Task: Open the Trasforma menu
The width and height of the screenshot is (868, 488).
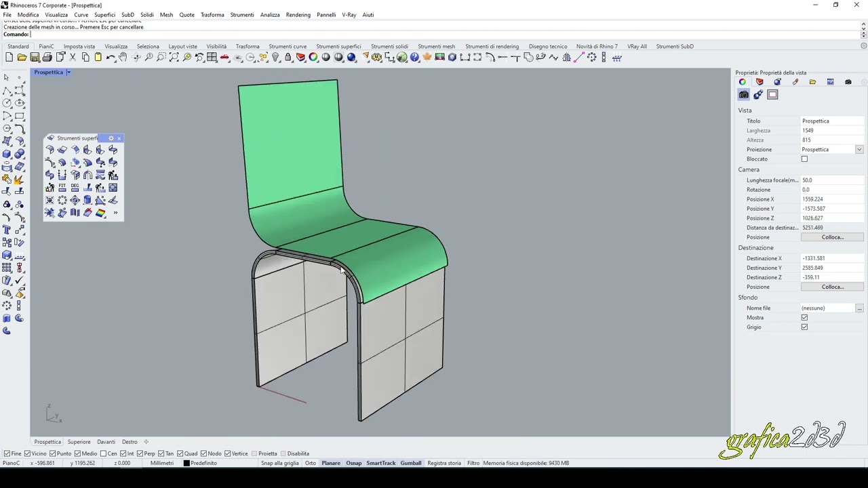Action: pyautogui.click(x=212, y=14)
